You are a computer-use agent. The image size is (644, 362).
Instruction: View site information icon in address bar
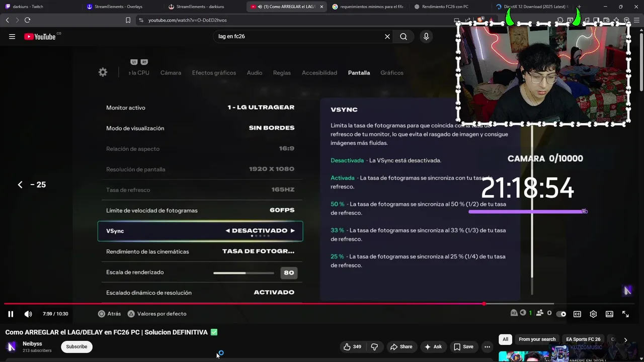tap(141, 20)
